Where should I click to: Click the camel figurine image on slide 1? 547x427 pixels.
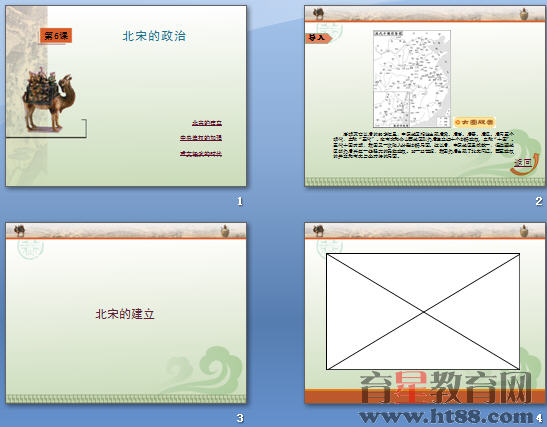tap(48, 99)
